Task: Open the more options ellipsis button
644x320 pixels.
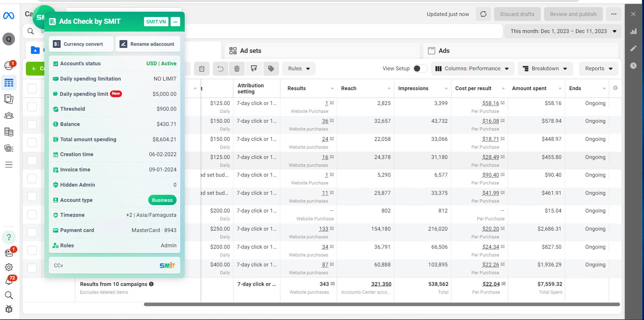Action: pyautogui.click(x=614, y=14)
